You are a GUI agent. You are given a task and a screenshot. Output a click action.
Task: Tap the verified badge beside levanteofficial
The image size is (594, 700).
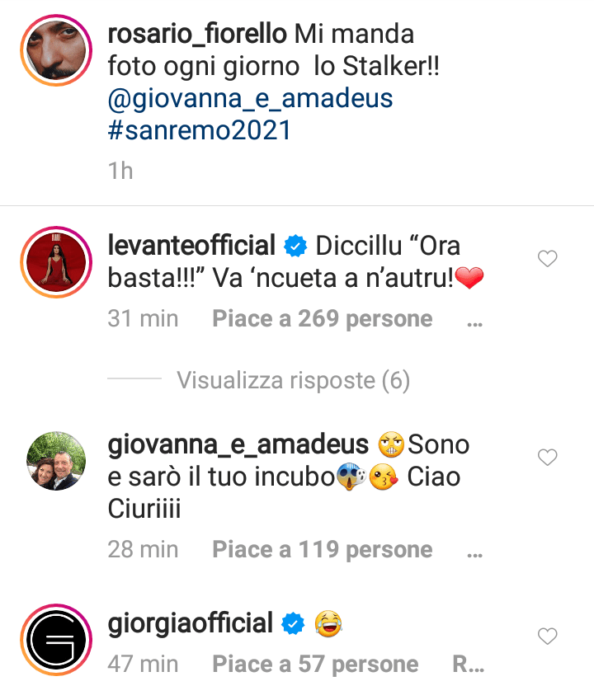coord(293,247)
